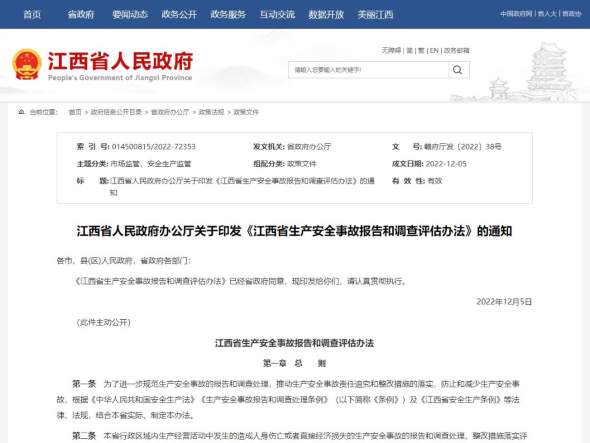Switch language to EN
Viewport: 590px width, 443px height.
pos(434,50)
